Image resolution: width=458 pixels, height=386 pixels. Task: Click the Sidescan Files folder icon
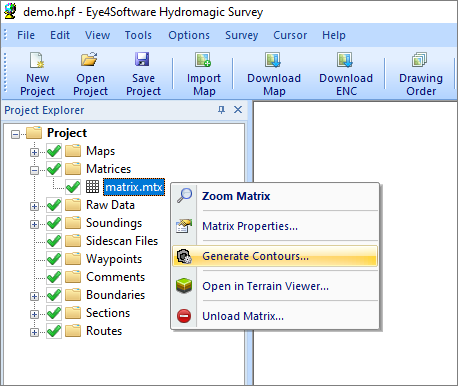73,241
